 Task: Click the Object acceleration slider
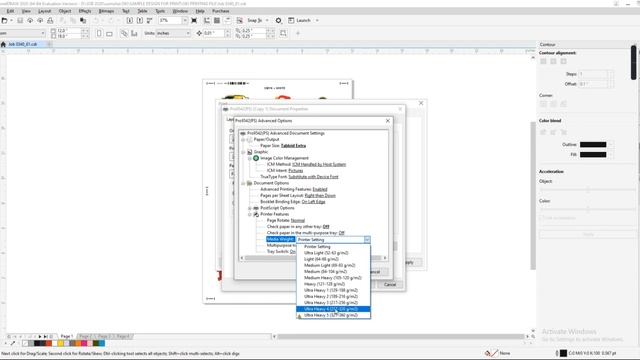tap(588, 190)
